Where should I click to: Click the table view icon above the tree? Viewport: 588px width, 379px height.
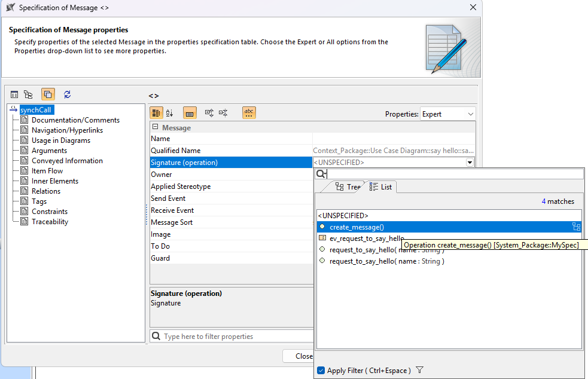pos(14,94)
